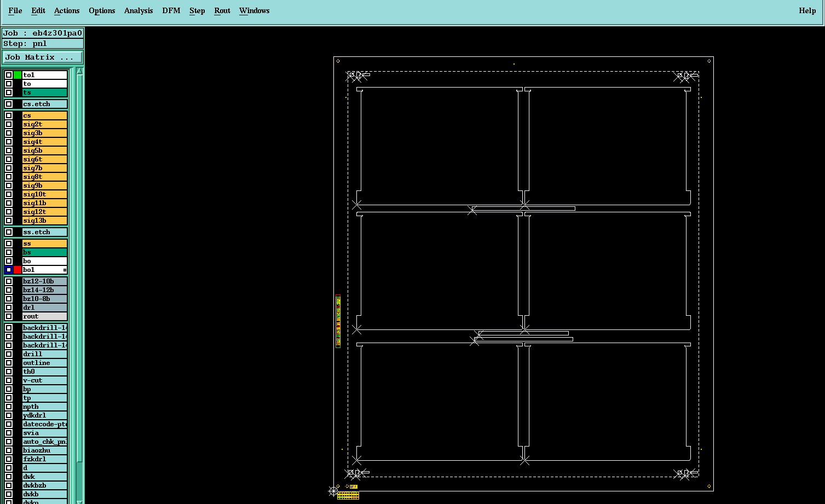Open the Help menu

coord(807,10)
